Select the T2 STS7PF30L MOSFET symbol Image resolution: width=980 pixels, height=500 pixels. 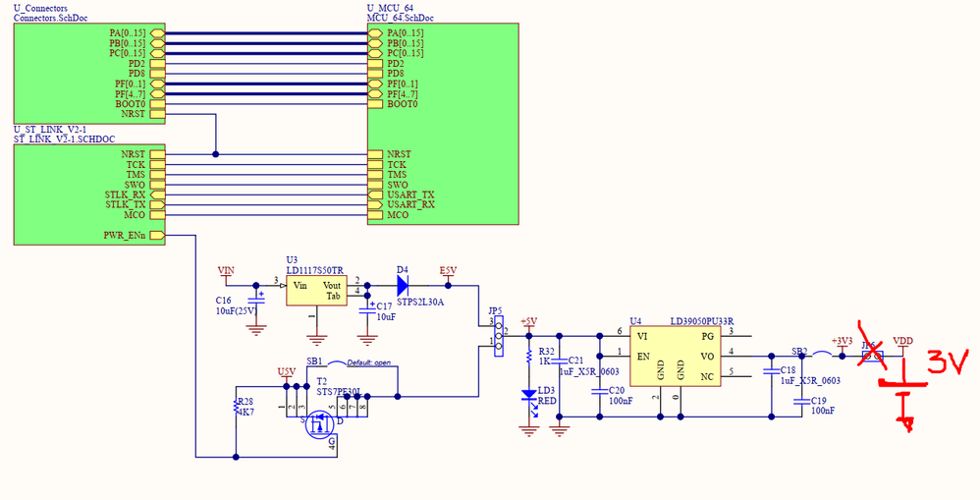[320, 424]
